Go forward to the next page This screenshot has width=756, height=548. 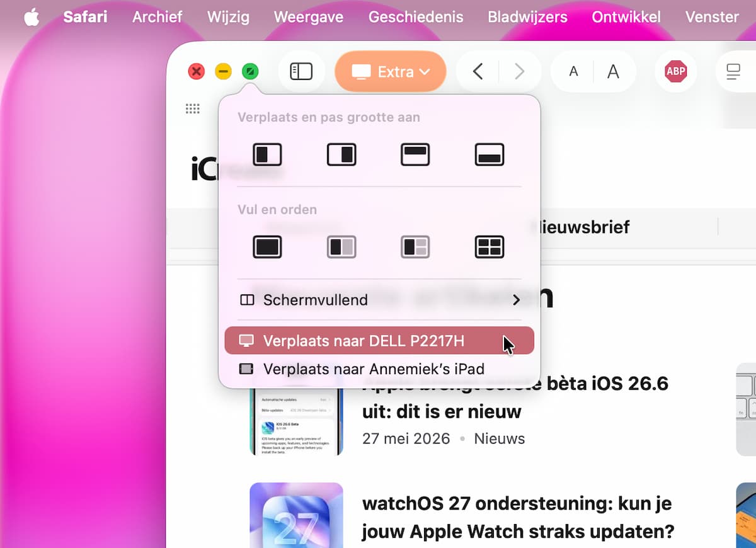[x=519, y=71]
